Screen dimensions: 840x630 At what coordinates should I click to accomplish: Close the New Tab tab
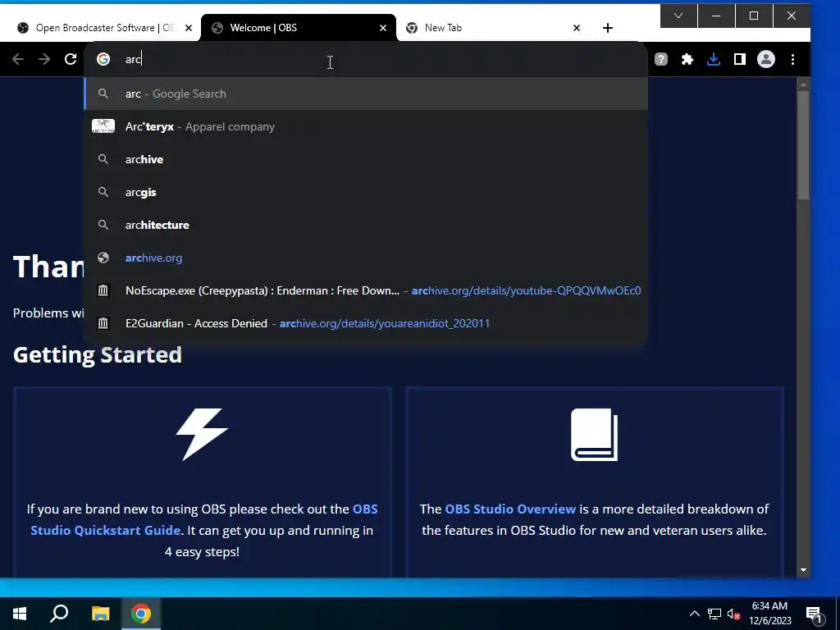(577, 28)
